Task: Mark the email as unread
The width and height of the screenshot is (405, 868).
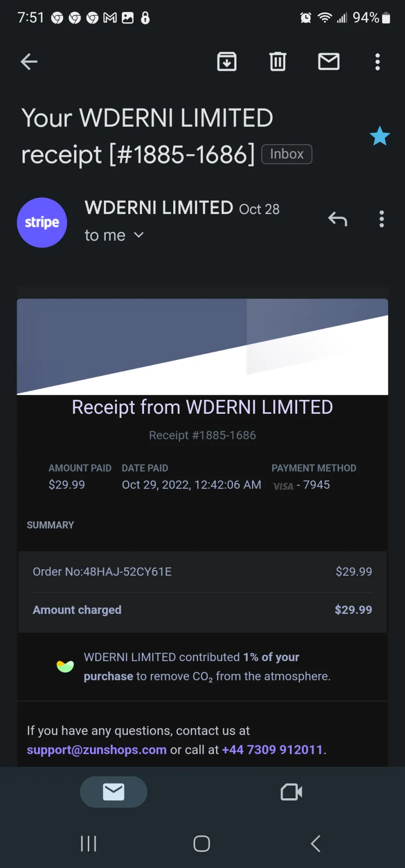Action: (329, 62)
